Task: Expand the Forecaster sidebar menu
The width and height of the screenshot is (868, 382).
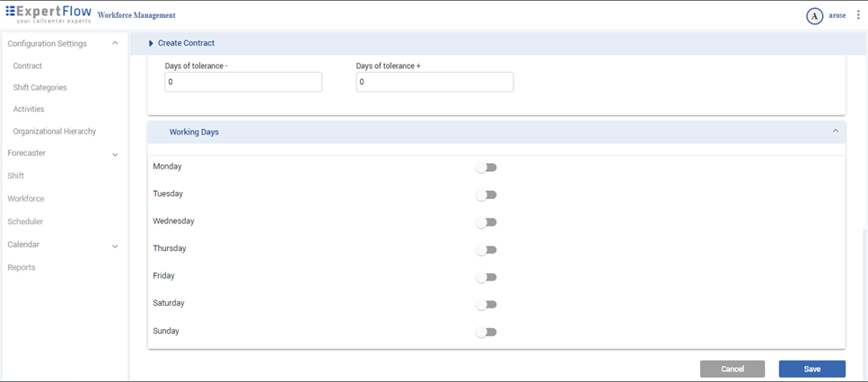Action: (x=115, y=154)
